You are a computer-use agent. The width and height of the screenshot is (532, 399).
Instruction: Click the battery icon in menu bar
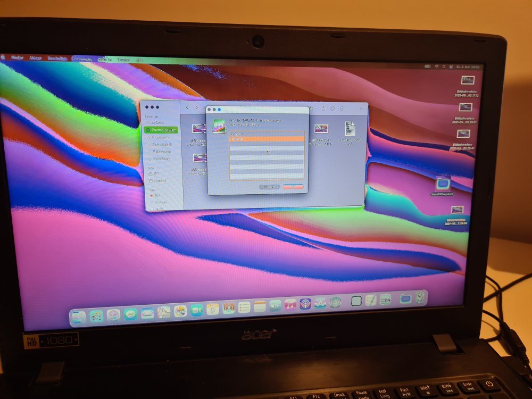[428, 66]
